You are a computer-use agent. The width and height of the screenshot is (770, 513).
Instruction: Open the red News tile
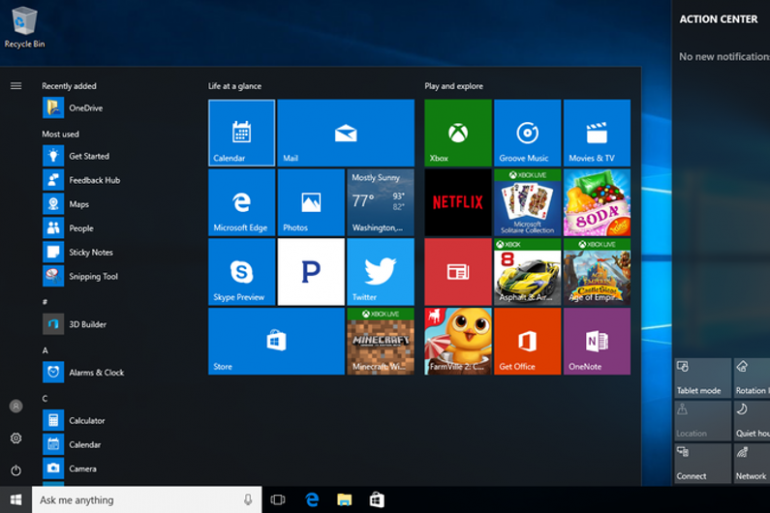pyautogui.click(x=458, y=272)
